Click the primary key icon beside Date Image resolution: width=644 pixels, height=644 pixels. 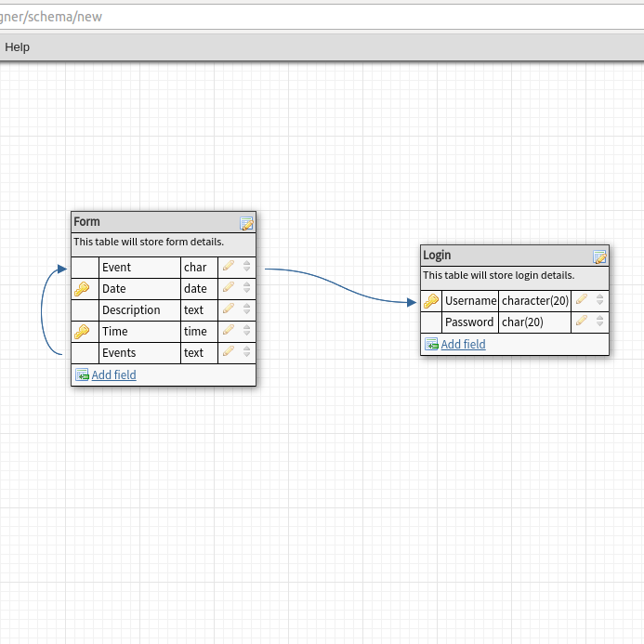pos(82,289)
